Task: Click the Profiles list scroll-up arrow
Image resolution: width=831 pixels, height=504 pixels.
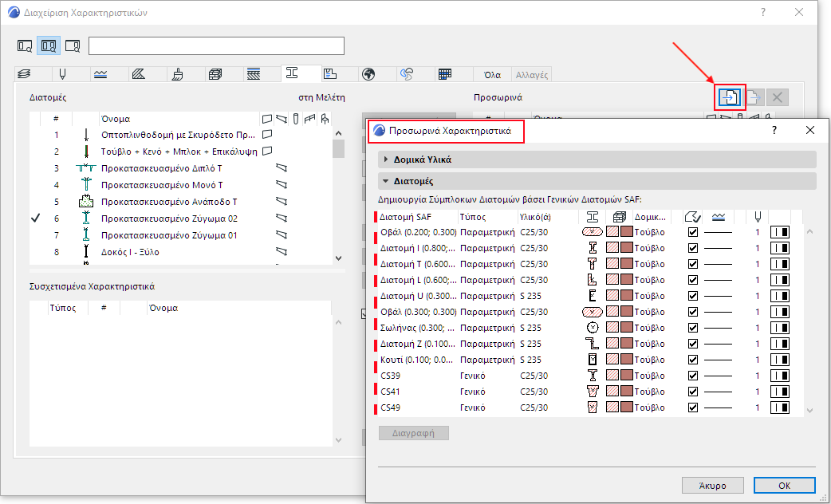Action: (339, 133)
